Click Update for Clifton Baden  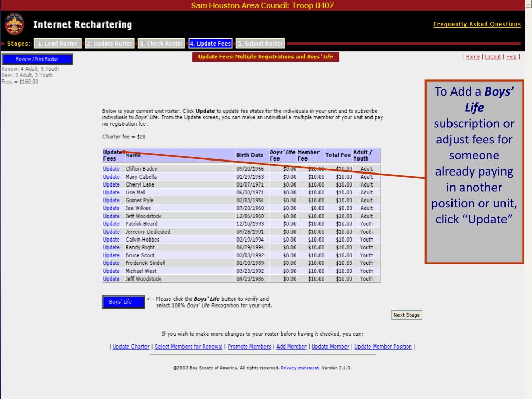coord(111,169)
